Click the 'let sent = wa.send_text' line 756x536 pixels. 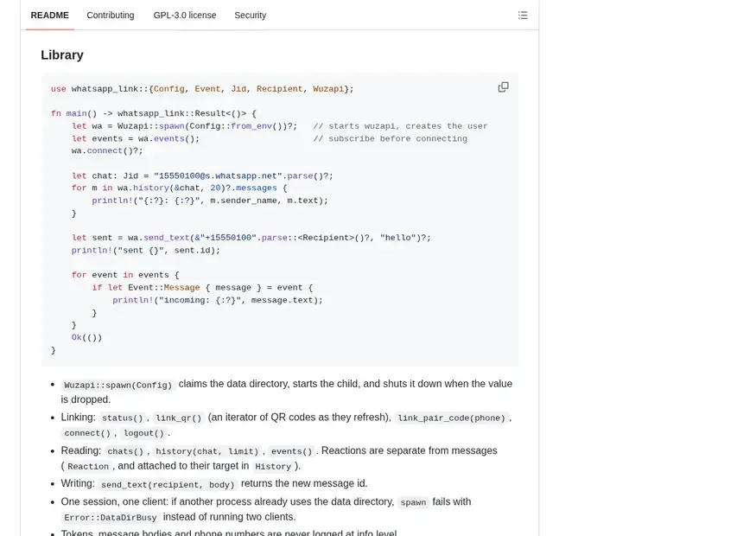click(x=251, y=238)
